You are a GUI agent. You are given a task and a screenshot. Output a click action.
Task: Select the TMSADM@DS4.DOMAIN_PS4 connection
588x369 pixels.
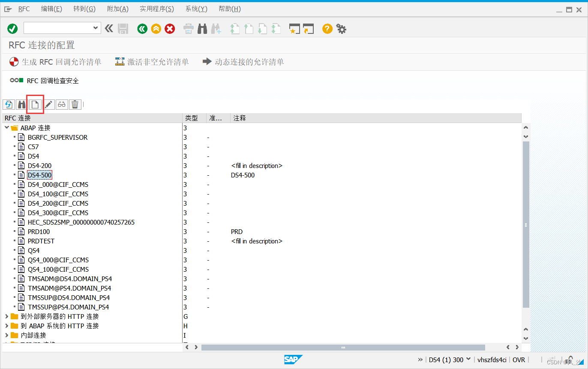[x=69, y=279]
